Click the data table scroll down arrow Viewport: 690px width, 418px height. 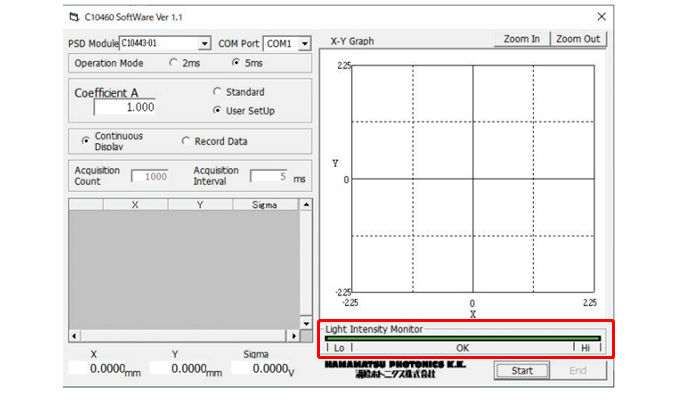[306, 323]
